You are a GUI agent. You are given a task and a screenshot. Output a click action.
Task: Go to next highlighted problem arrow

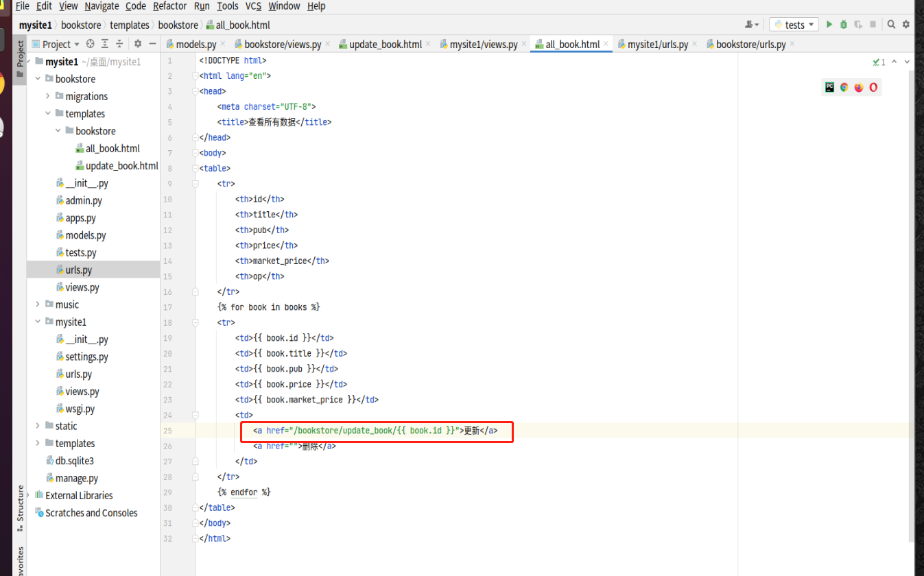[908, 62]
